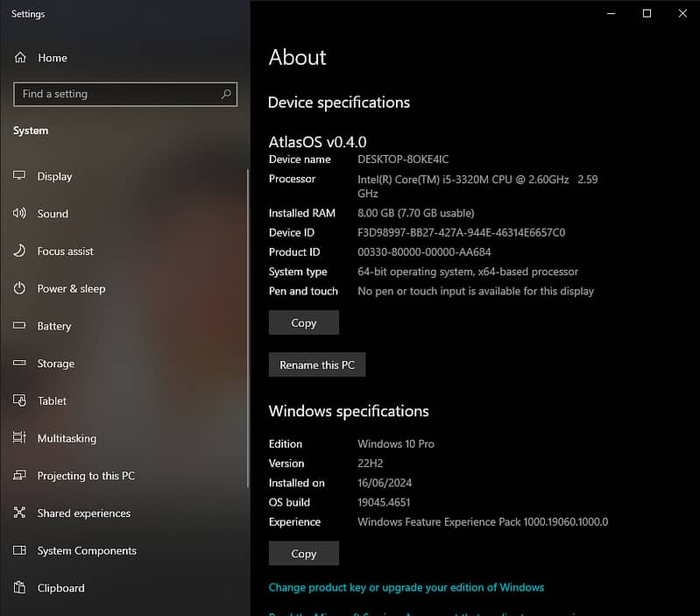Image resolution: width=700 pixels, height=616 pixels.
Task: Open the Clipboard settings page
Action: coord(60,588)
